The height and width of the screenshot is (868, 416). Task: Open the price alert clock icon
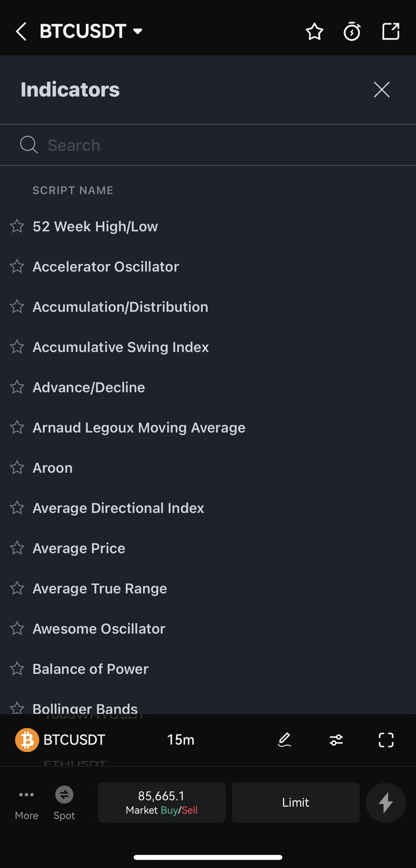[352, 31]
